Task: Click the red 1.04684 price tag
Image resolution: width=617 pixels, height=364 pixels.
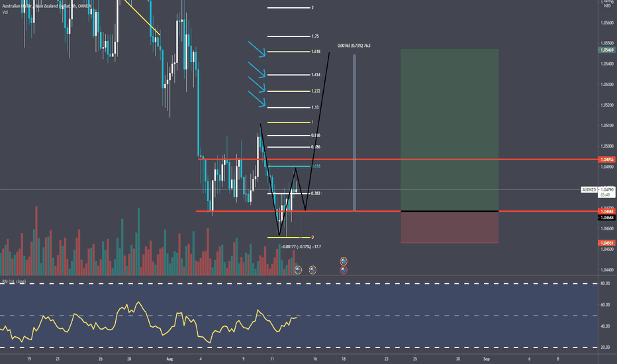Action: (x=606, y=212)
